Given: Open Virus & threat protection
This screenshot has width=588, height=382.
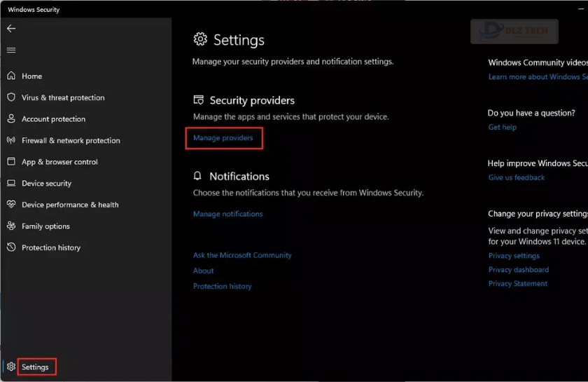Looking at the screenshot, I should pos(63,97).
